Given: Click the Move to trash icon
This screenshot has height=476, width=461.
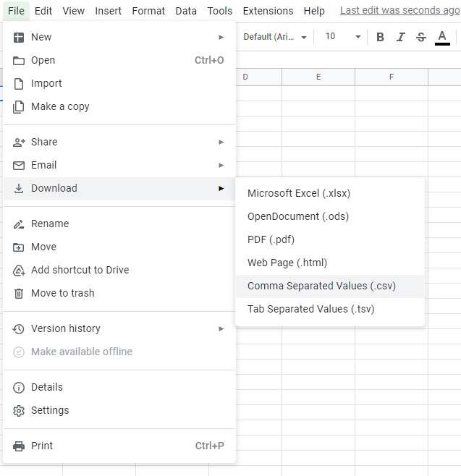Looking at the screenshot, I should tap(19, 293).
